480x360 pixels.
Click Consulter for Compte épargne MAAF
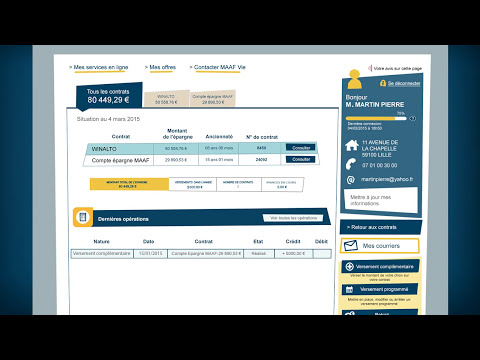tap(301, 159)
